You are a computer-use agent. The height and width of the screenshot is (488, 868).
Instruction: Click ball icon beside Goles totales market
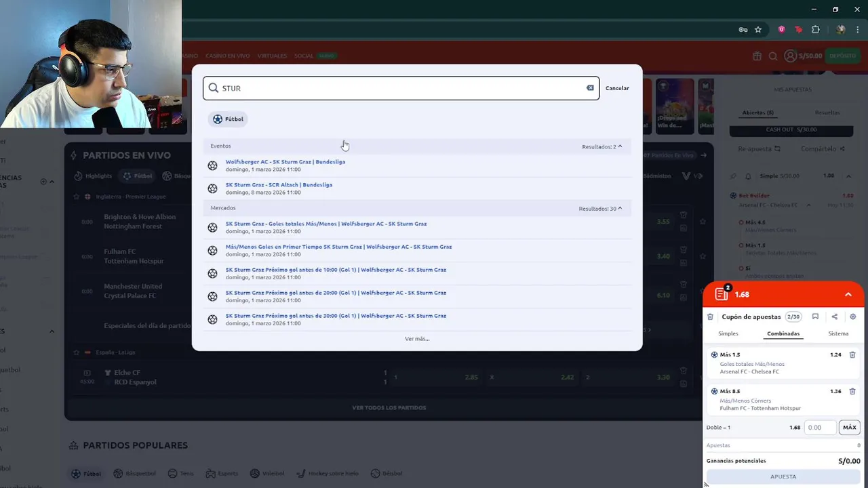pyautogui.click(x=213, y=228)
